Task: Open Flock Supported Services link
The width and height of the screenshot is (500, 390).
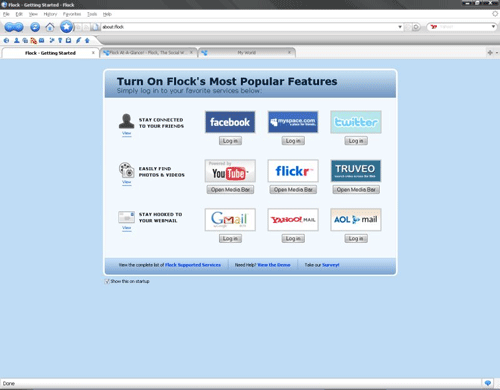Action: pos(193,265)
